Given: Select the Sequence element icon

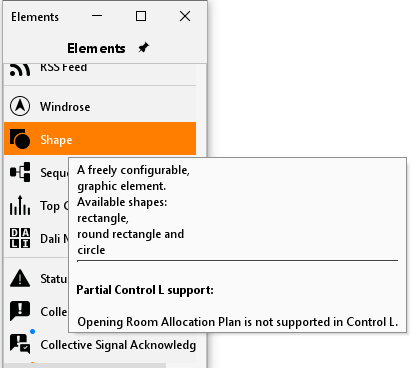Looking at the screenshot, I should pyautogui.click(x=20, y=172).
